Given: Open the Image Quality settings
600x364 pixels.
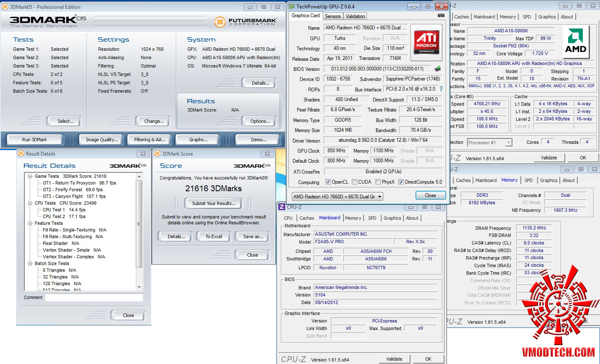Looking at the screenshot, I should pos(102,140).
